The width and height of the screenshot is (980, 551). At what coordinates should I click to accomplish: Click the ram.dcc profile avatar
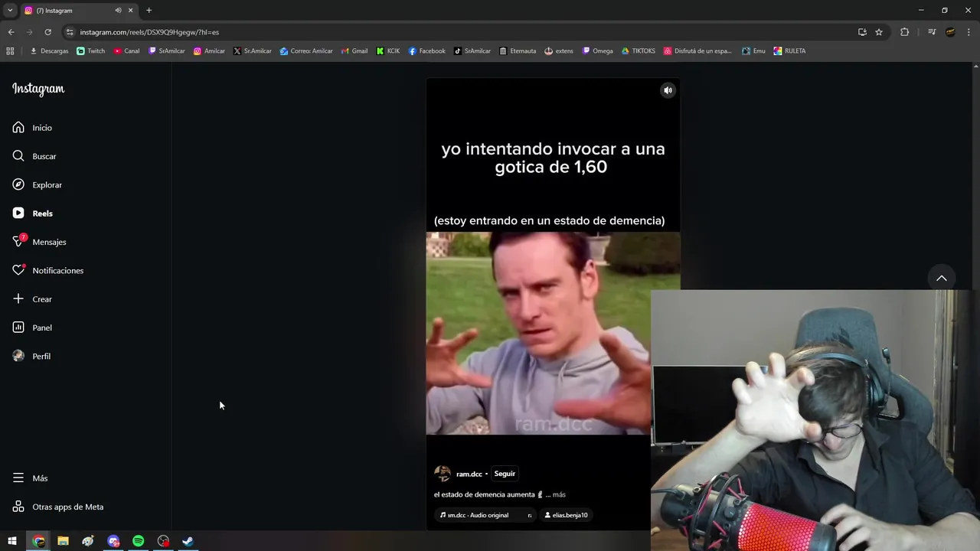[x=443, y=474]
